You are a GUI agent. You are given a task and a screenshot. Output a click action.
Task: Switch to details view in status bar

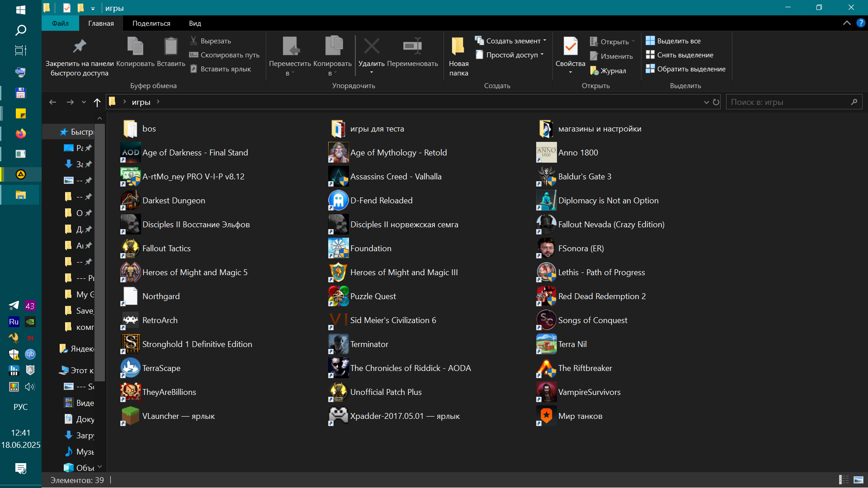coord(844,480)
